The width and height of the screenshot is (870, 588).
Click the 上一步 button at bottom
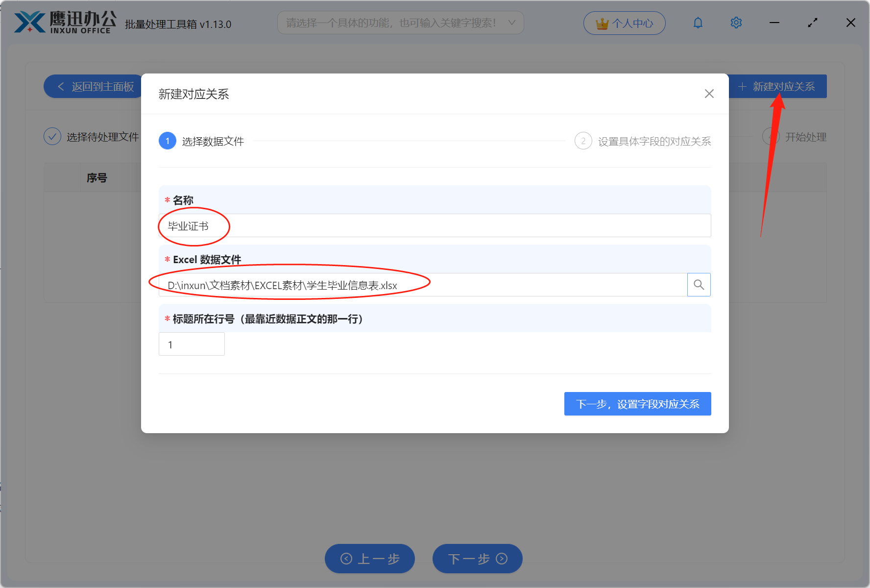click(369, 559)
